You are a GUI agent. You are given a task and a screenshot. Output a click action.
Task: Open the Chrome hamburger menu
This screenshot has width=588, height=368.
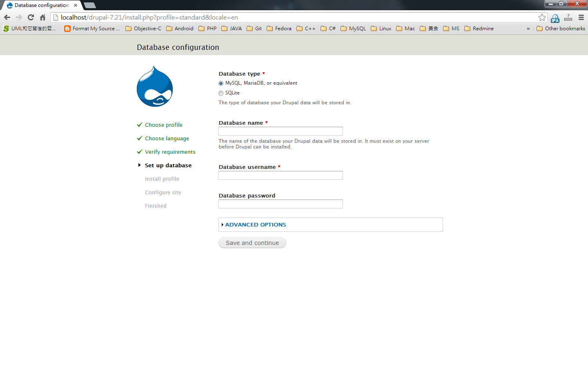point(581,17)
